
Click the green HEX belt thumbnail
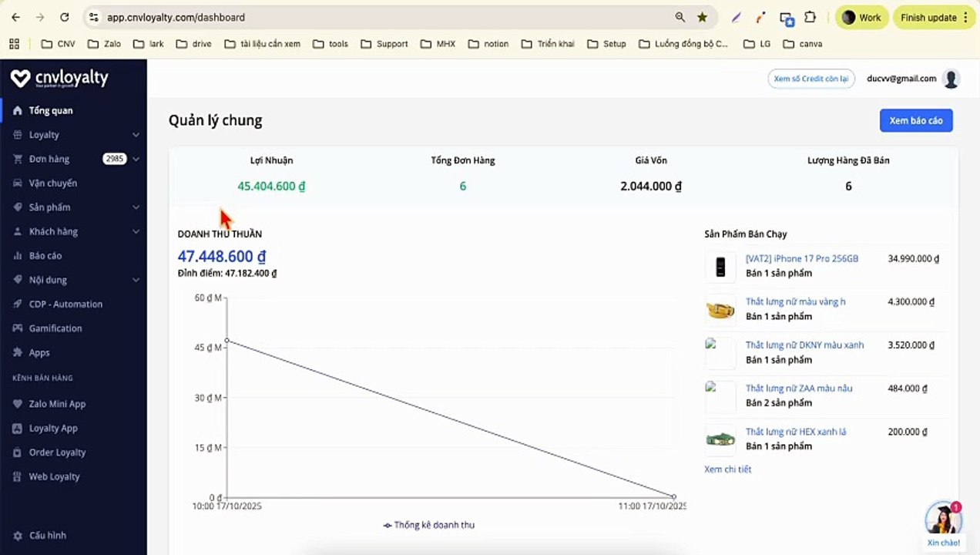click(720, 439)
